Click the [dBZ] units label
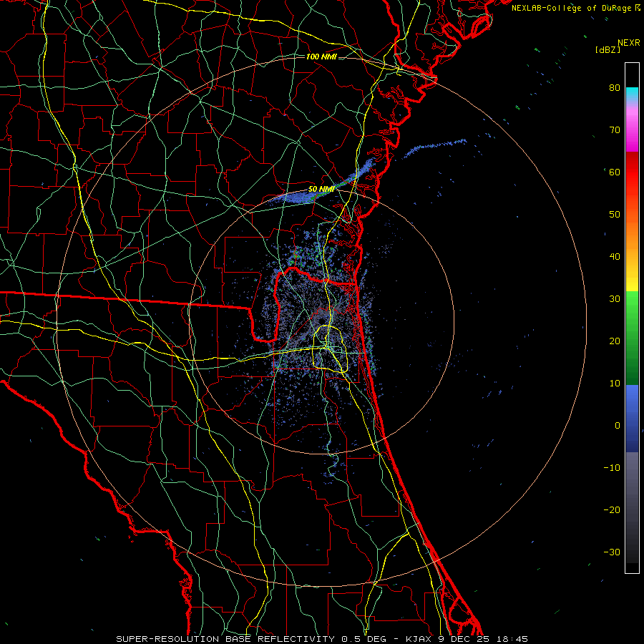 [608, 49]
